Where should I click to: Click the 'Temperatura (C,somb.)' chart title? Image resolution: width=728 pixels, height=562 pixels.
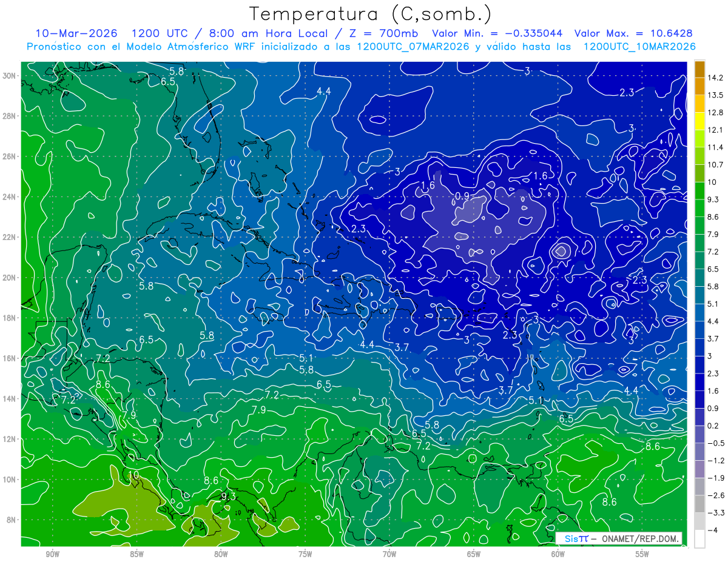pyautogui.click(x=371, y=13)
